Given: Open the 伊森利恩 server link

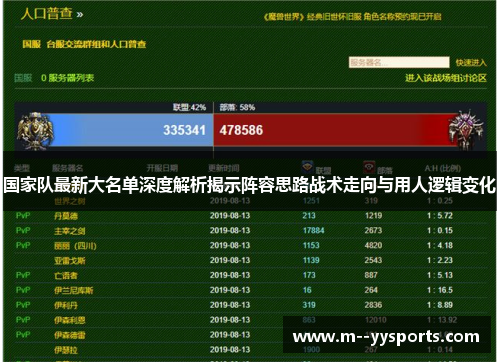Looking at the screenshot, I should [x=70, y=320].
